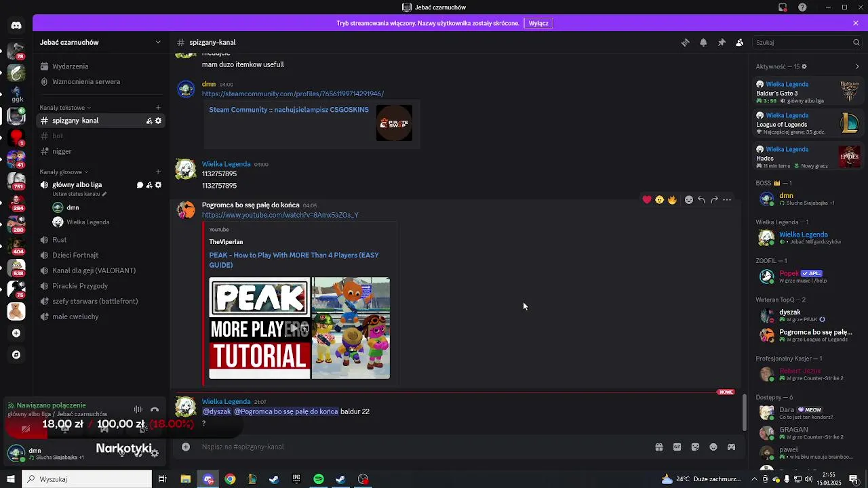Expand Aktywność panel chevron
Screen dimensions: 868x488
[x=857, y=66]
